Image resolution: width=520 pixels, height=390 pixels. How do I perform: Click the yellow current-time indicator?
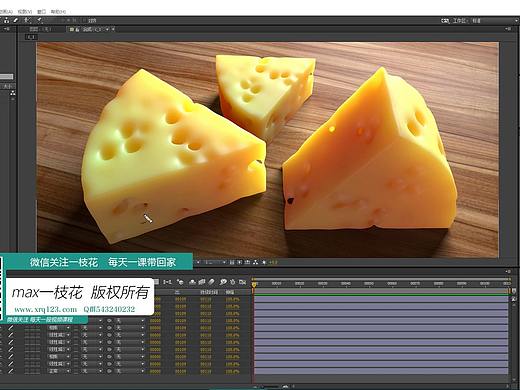tap(254, 285)
